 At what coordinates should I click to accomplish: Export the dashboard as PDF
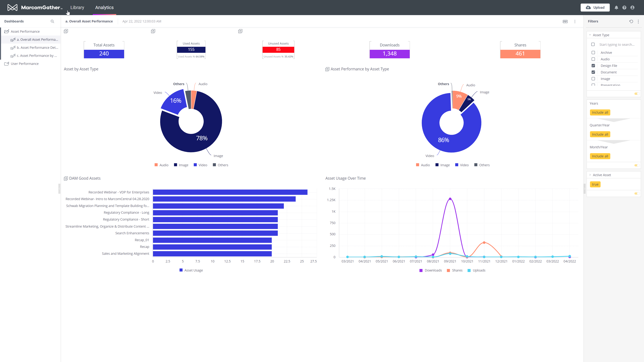[x=565, y=21]
